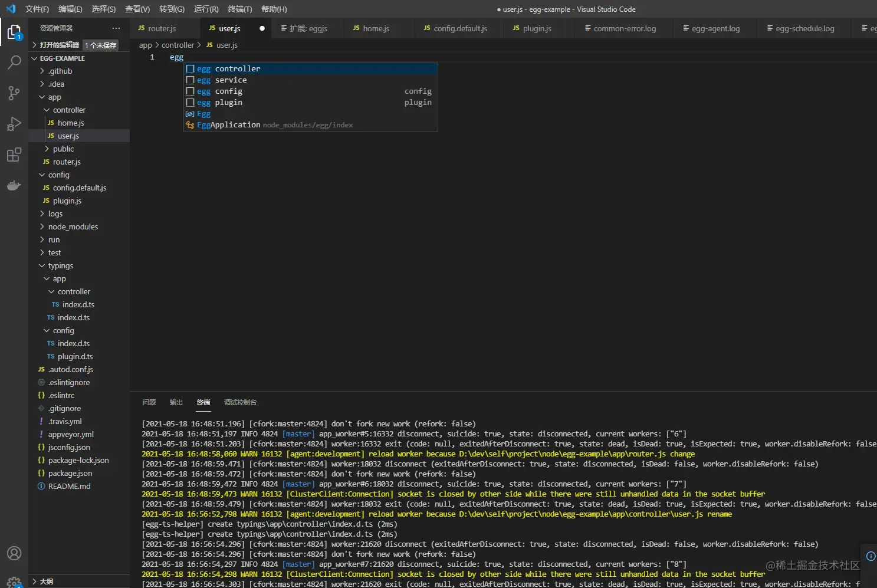Collapse the EGG-EXAMPLE root folder
This screenshot has height=588, width=877.
click(80, 58)
